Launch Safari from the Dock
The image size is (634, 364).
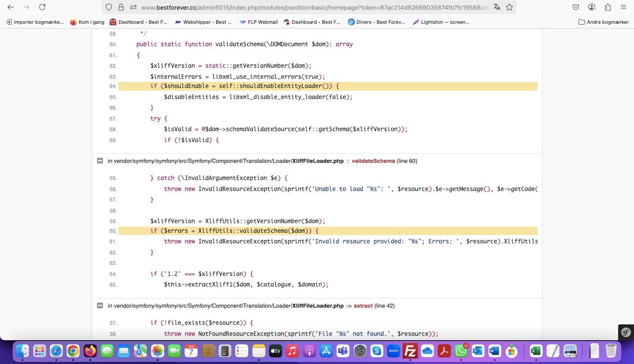(x=56, y=351)
